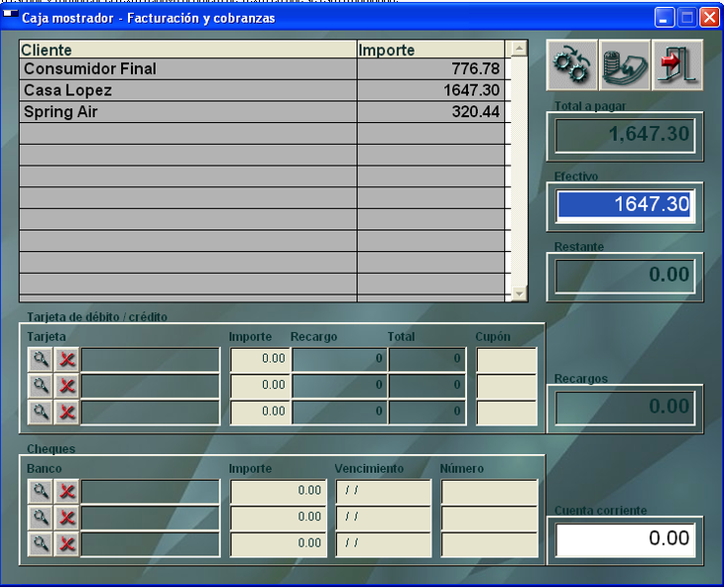Click the Recargos display field

coord(625,408)
